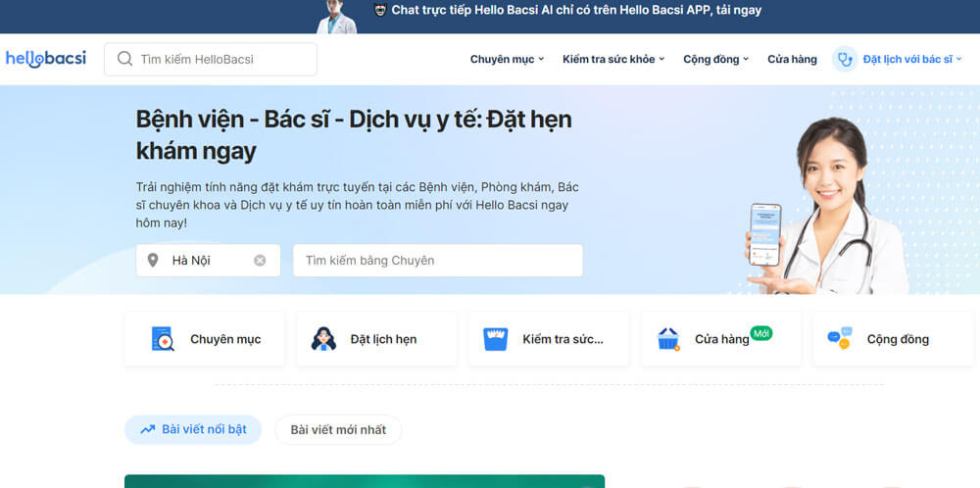Click the trending arrow icon in Bài viết nổi bật
The height and width of the screenshot is (488, 980).
point(148,430)
